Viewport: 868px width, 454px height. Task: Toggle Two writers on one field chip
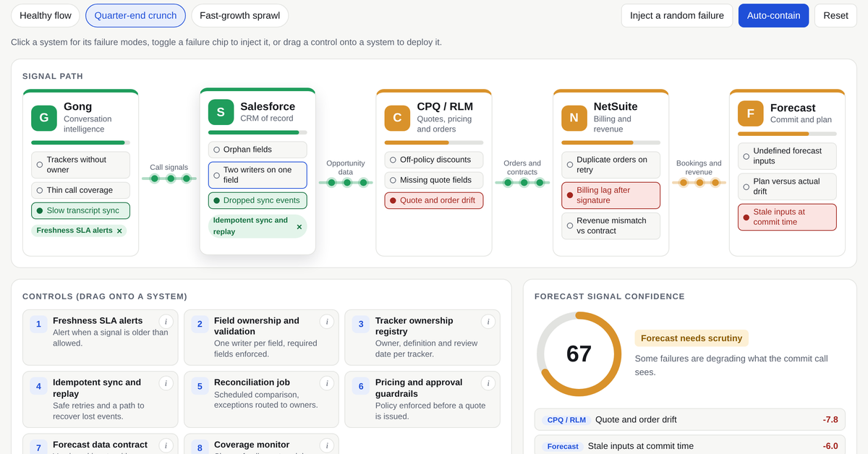point(258,175)
